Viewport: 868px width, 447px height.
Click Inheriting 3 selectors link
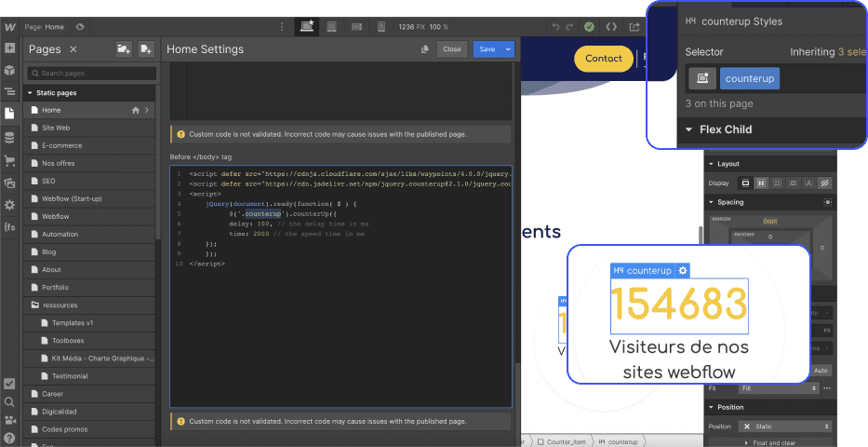[828, 52]
